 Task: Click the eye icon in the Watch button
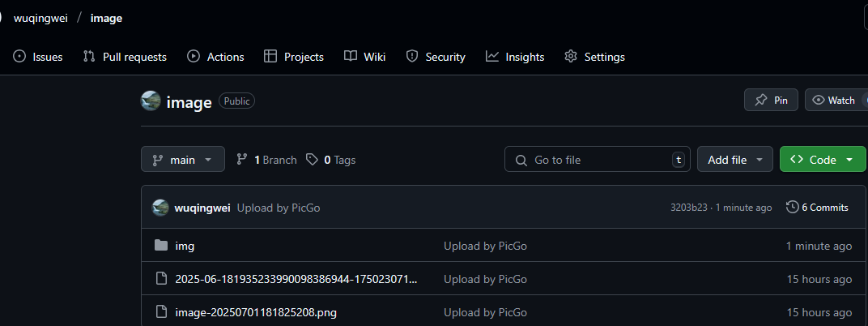tap(818, 100)
